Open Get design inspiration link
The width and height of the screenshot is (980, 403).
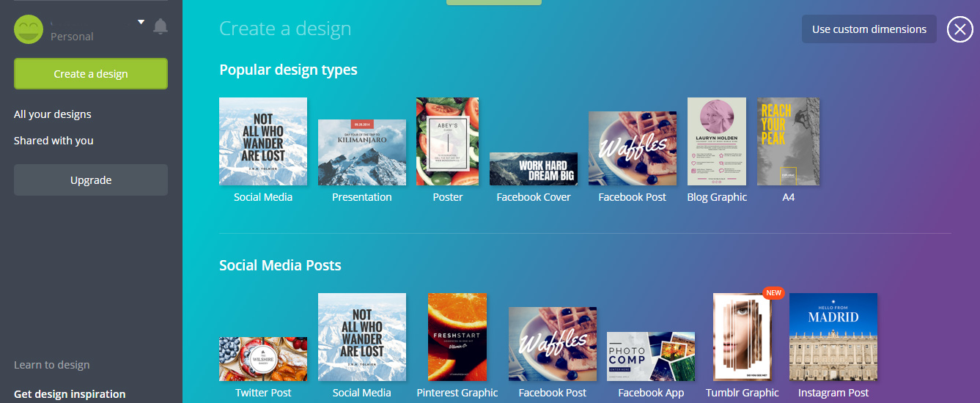click(70, 394)
